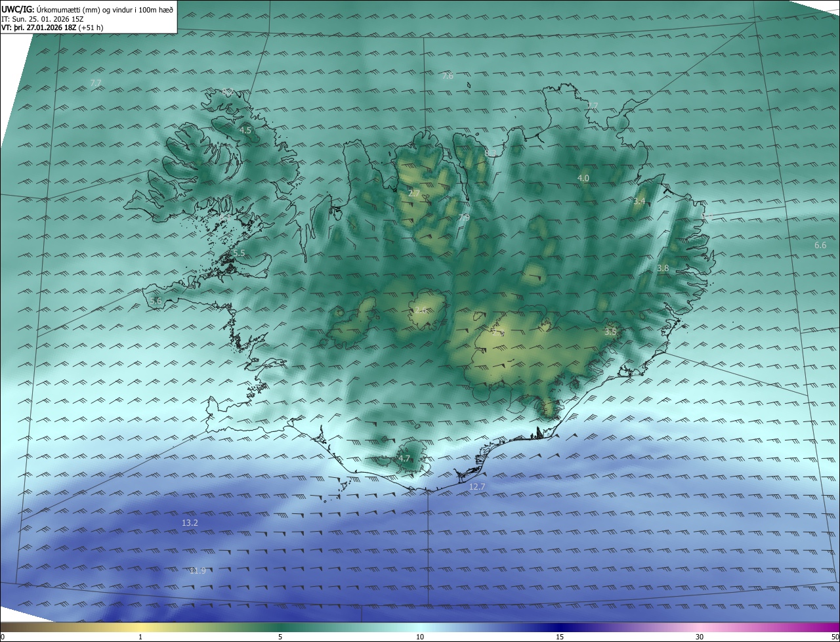Click the 12.7 value label off the south coast
Viewport: 840px width, 642px height.
[x=477, y=486]
